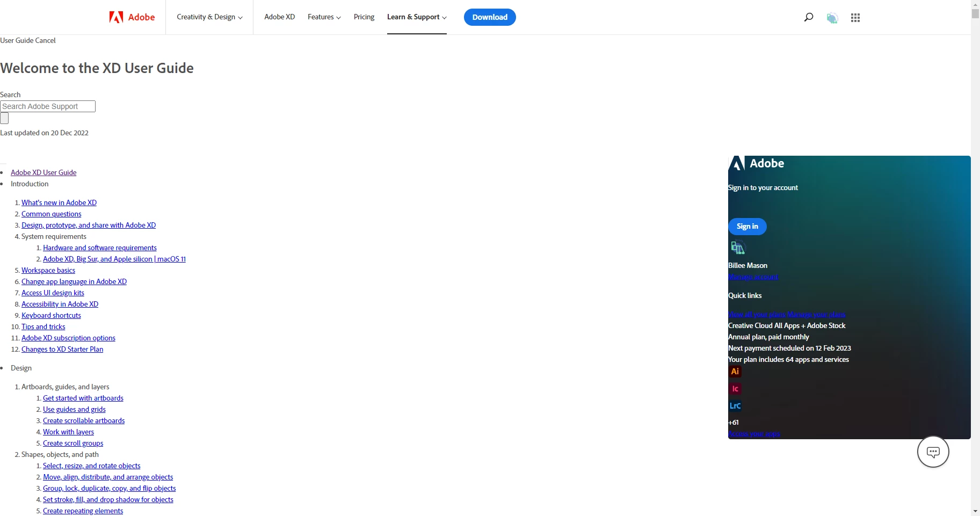Expand the Creativity & Design menu
This screenshot has width=980, height=516.
(209, 17)
